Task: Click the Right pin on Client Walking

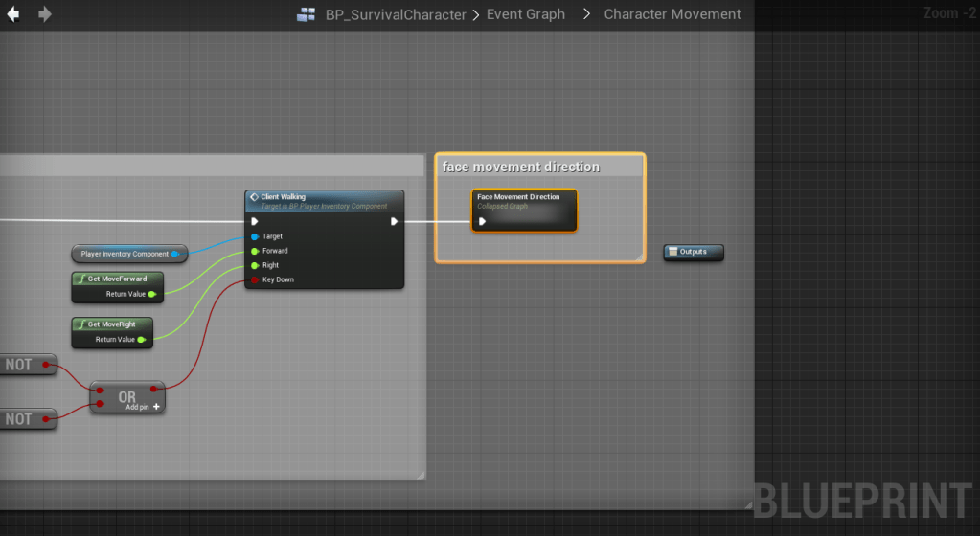Action: [x=255, y=265]
